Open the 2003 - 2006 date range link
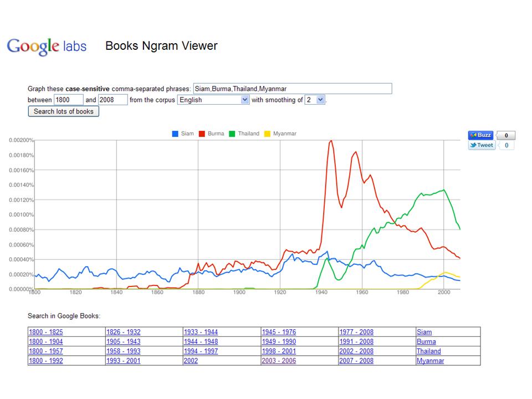The width and height of the screenshot is (532, 399). point(278,361)
